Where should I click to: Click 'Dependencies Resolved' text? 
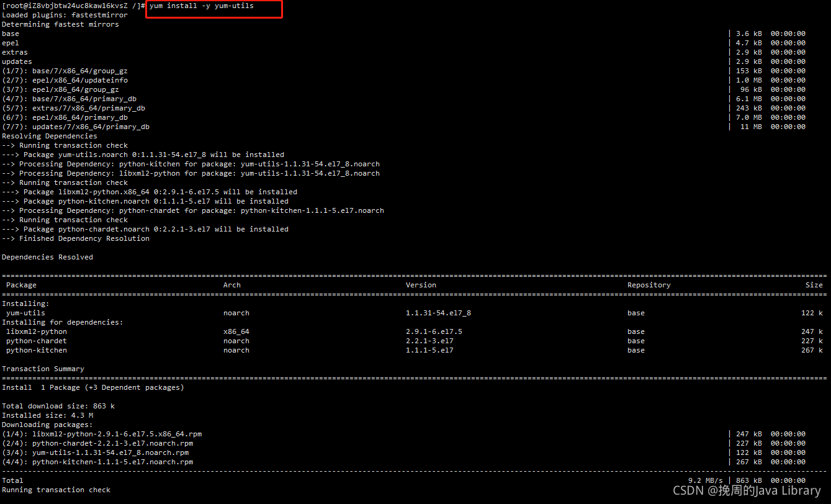click(x=47, y=257)
